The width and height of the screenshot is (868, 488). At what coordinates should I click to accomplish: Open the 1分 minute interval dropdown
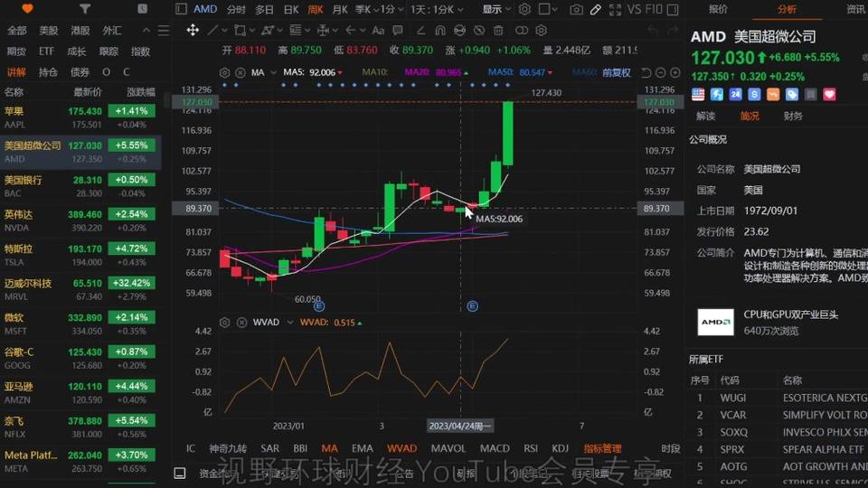pos(392,9)
